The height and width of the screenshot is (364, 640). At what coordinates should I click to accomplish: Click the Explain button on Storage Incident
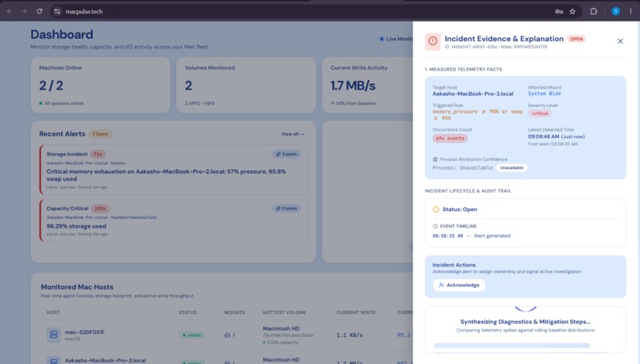tap(287, 154)
